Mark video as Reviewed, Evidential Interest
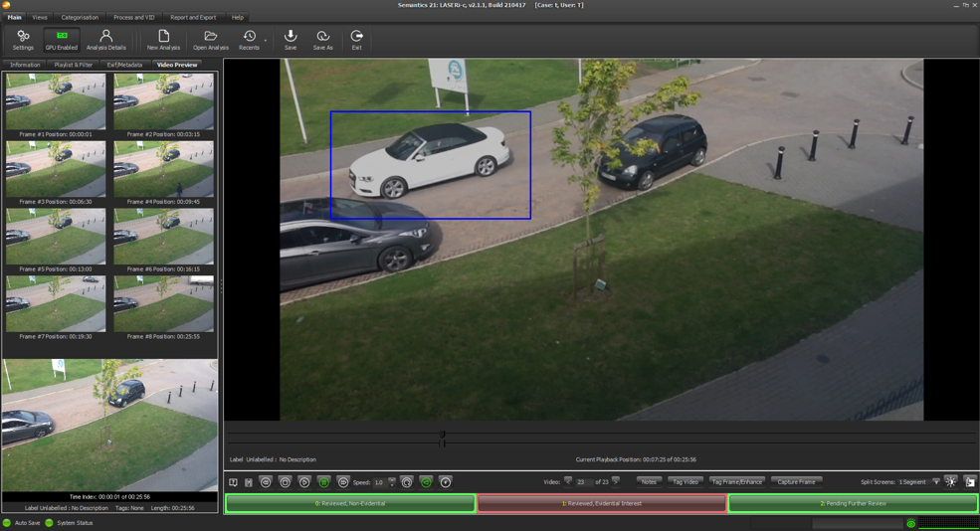Screen dimensions: 980x531 coord(602,504)
